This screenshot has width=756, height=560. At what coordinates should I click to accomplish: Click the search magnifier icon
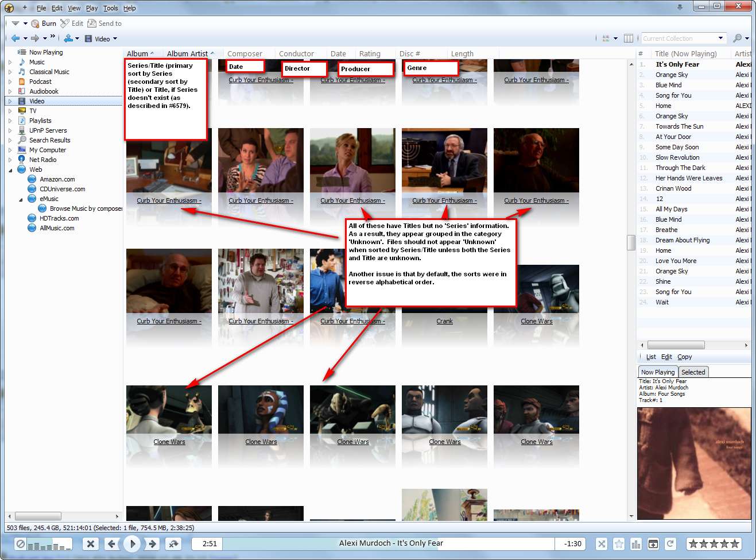click(x=737, y=38)
